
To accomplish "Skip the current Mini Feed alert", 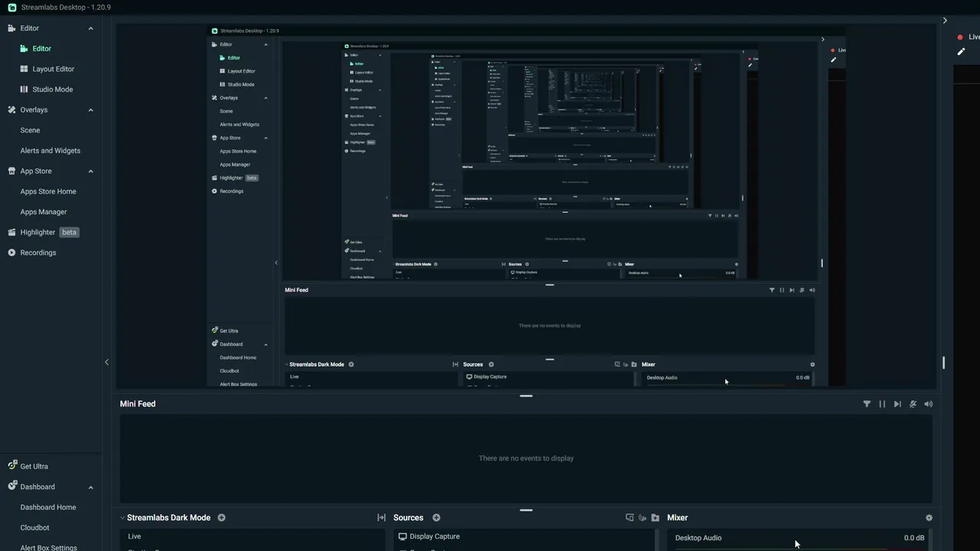I will point(897,404).
